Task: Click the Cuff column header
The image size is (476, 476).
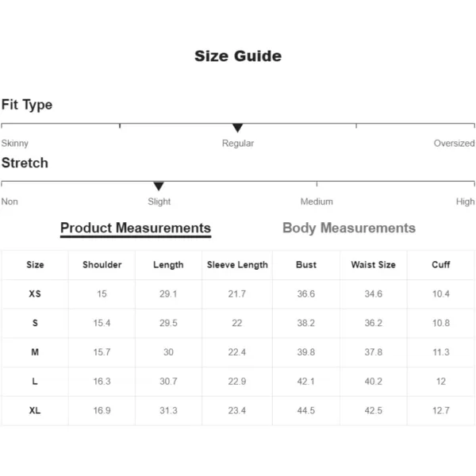Action: point(441,265)
